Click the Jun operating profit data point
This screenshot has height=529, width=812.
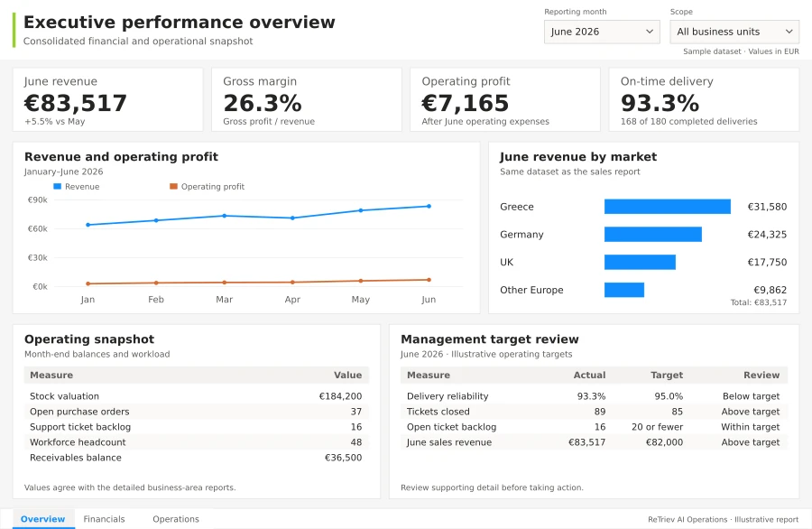(429, 280)
